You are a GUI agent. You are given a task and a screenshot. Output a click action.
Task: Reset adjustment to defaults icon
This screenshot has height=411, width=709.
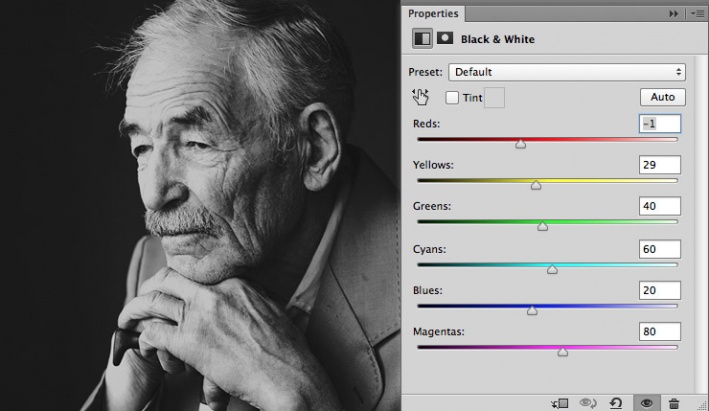[x=617, y=402]
